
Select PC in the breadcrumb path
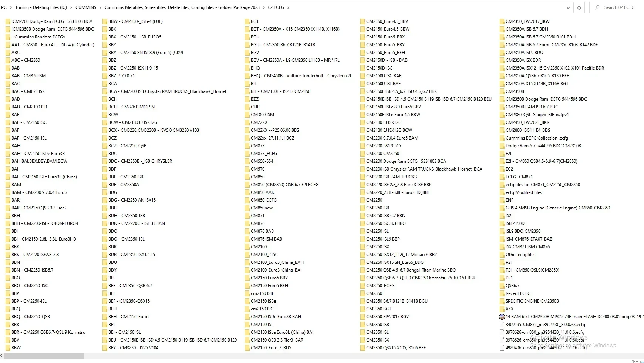(3, 7)
